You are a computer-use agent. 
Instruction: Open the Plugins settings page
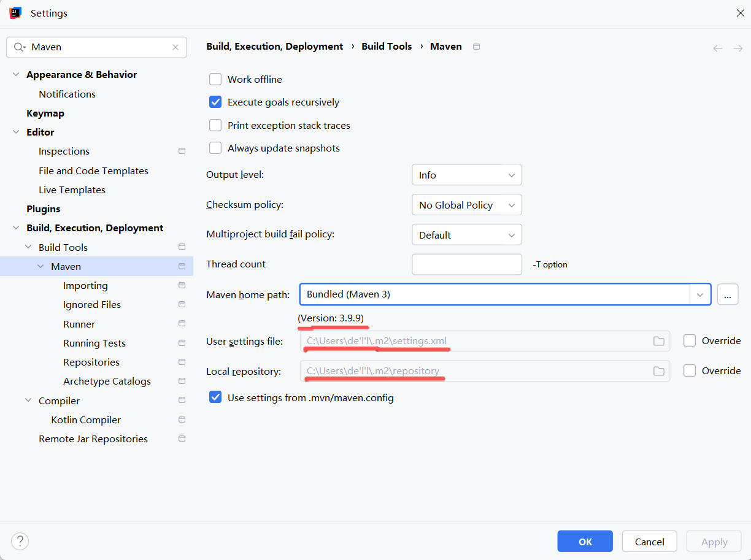[x=44, y=209]
